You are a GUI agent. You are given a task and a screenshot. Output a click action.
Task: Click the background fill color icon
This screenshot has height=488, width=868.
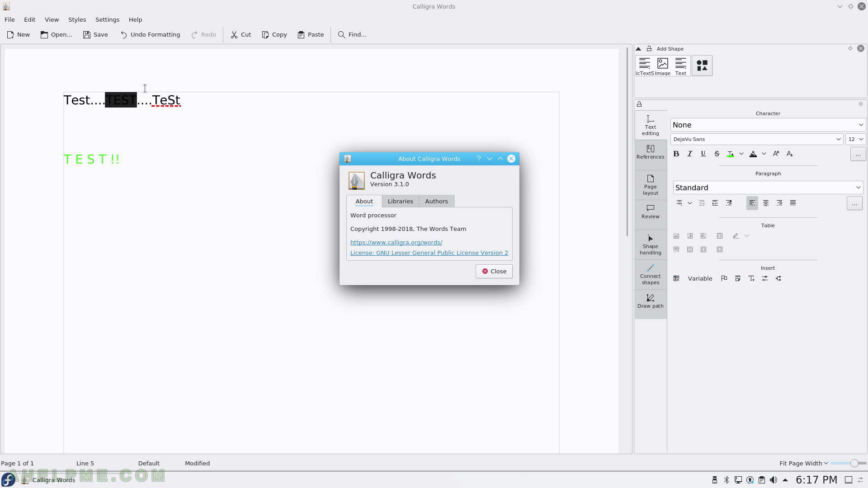click(x=753, y=154)
